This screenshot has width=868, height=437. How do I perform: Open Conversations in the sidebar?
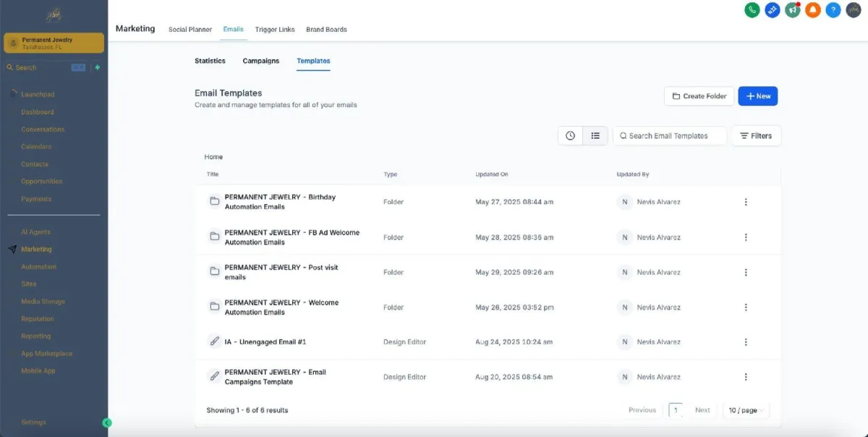(43, 130)
